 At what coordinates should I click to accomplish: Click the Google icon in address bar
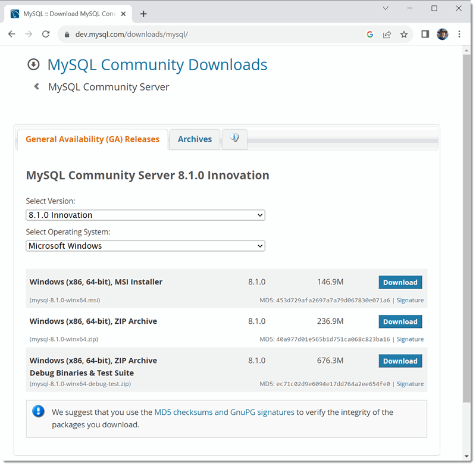point(369,35)
